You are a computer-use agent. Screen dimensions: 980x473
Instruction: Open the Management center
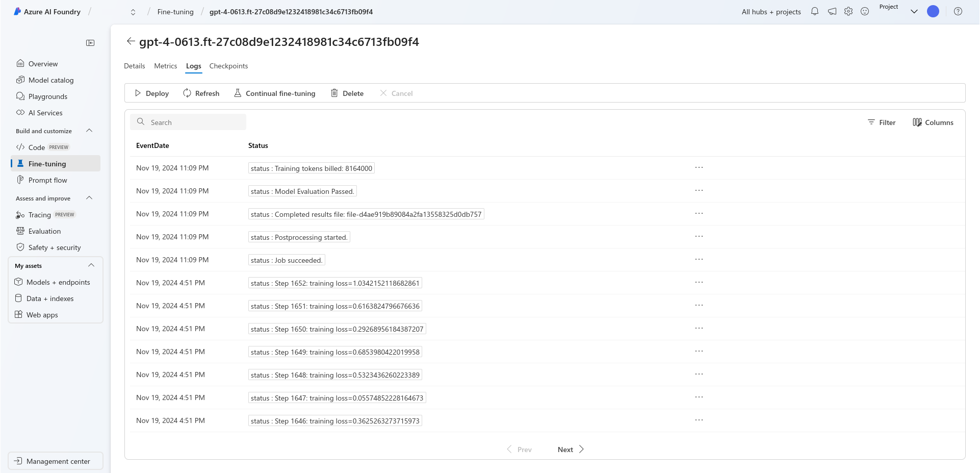(56, 461)
